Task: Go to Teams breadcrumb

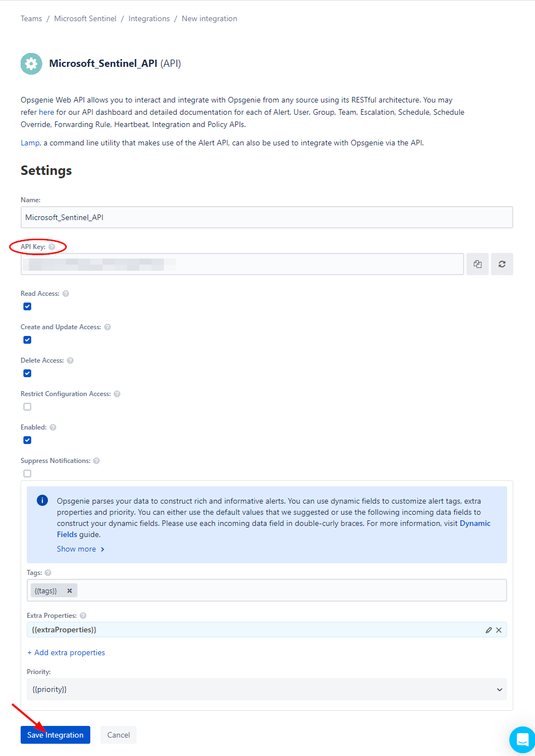Action: [x=31, y=19]
